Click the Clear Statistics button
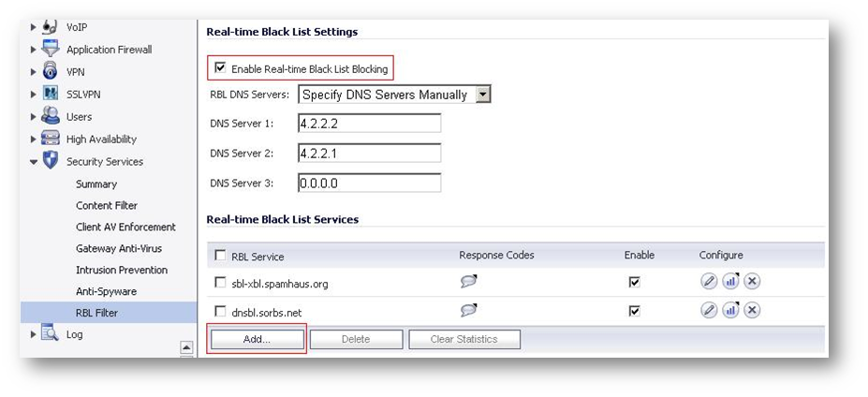This screenshot has height=397, width=868. pos(463,339)
